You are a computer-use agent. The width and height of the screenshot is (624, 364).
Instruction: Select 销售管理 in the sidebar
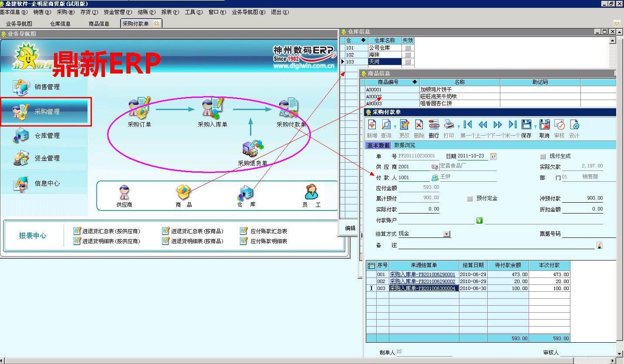click(x=44, y=87)
